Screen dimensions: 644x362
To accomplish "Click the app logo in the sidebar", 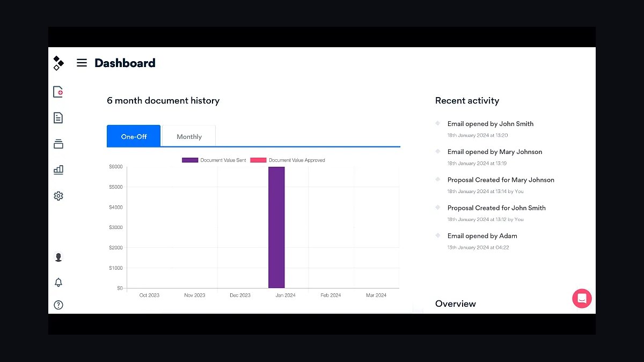I will click(58, 63).
